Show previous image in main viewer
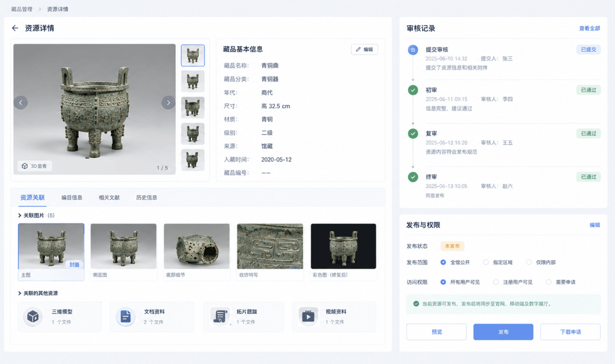Viewport: 615px width, 364px height. click(21, 103)
